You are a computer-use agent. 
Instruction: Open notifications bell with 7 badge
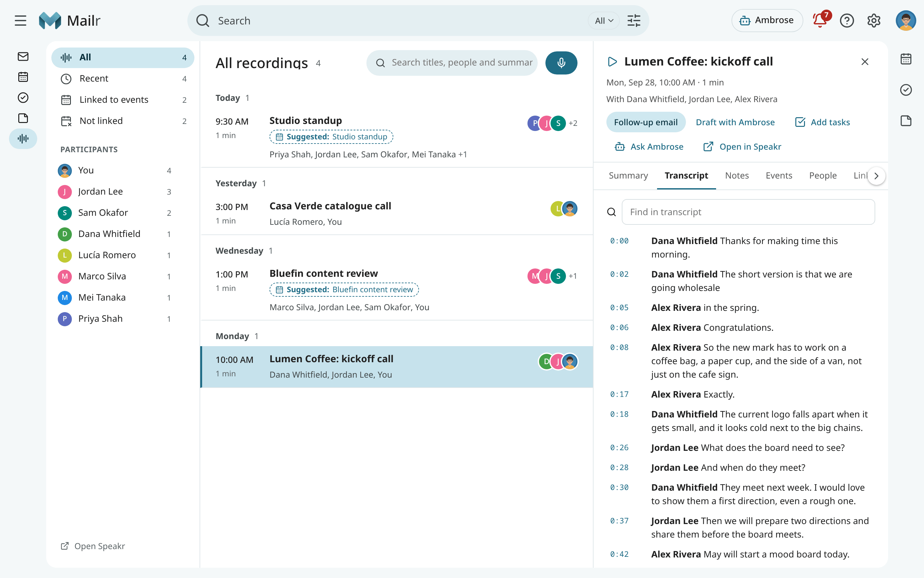[x=820, y=20]
